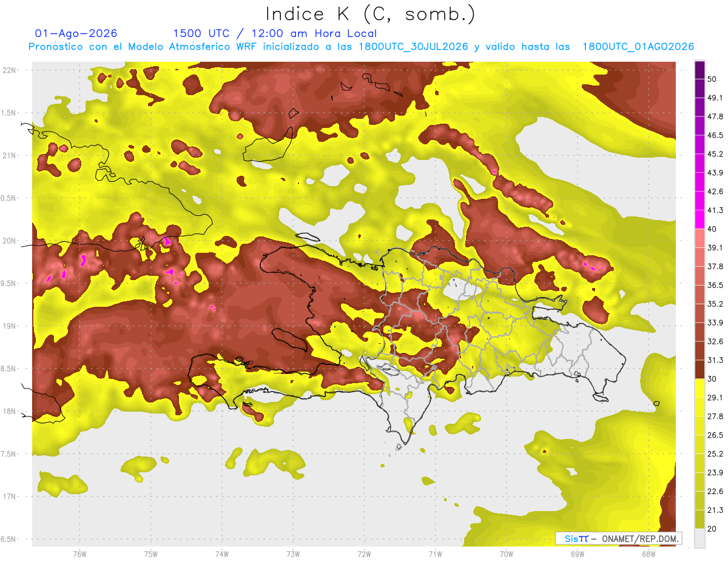Click the valid-until time "1800UTC_01AGO2026"
Viewport: 728px width, 562px height.
pos(638,47)
